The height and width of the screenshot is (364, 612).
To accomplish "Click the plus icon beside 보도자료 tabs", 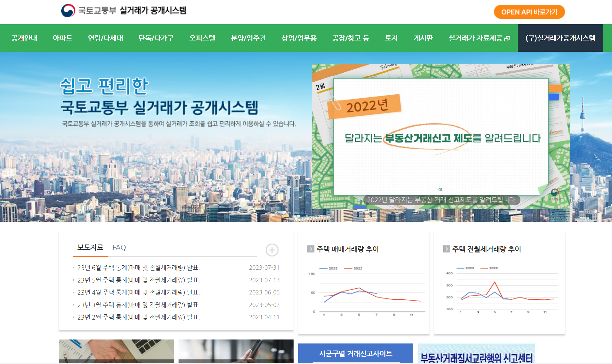I will coord(272,250).
